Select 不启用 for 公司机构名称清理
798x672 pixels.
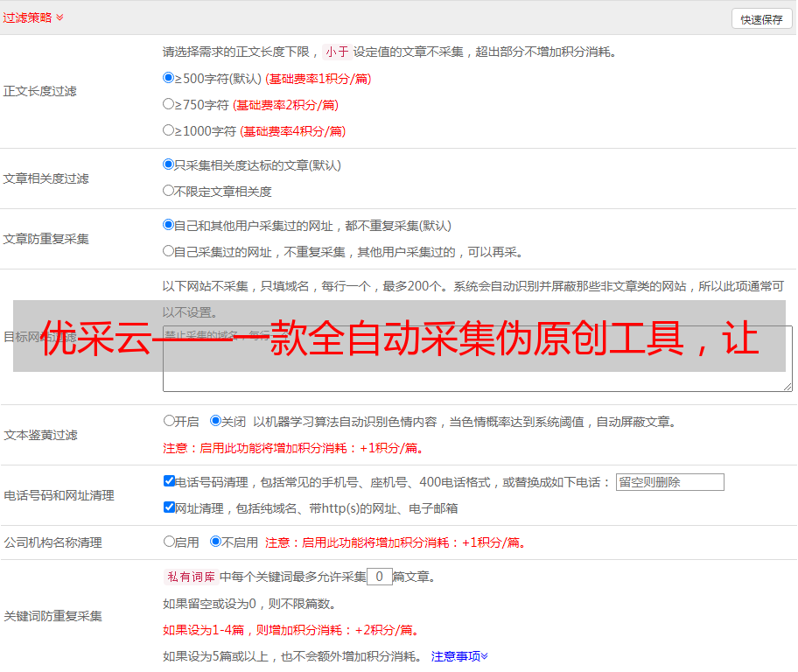coord(215,542)
